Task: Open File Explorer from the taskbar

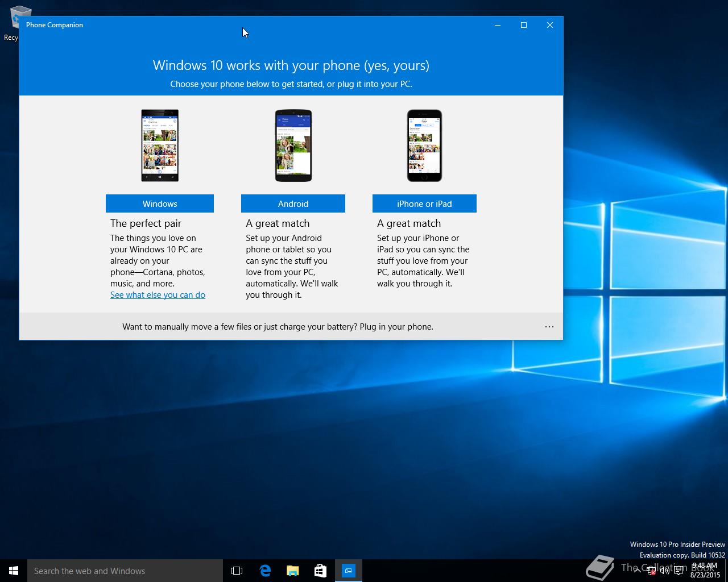Action: pyautogui.click(x=293, y=571)
